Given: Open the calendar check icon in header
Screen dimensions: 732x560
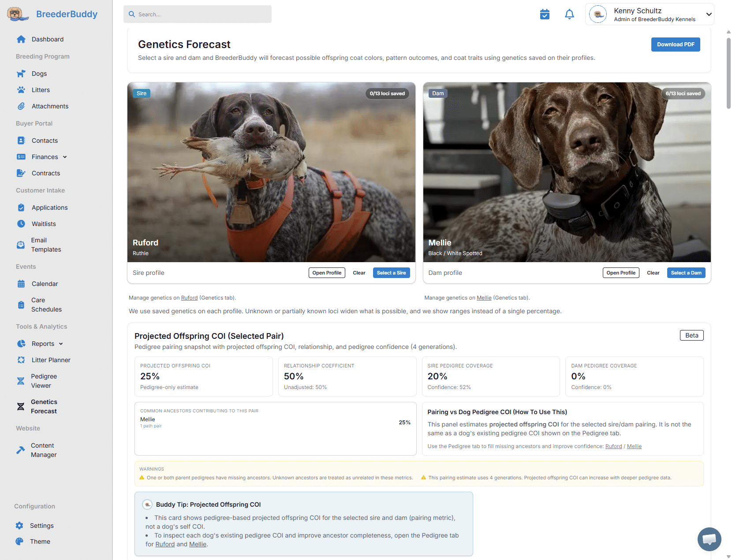Looking at the screenshot, I should pyautogui.click(x=545, y=15).
